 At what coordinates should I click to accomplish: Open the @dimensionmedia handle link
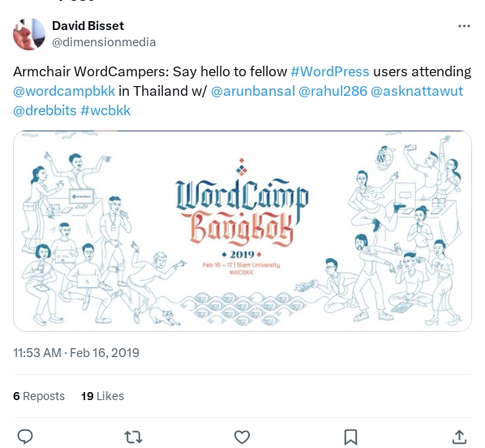pyautogui.click(x=104, y=42)
